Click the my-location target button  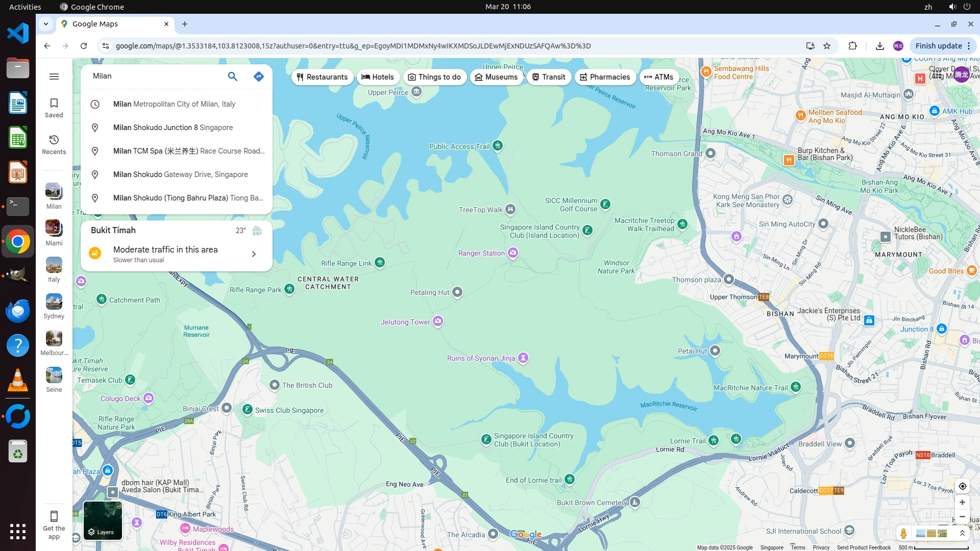(x=962, y=486)
